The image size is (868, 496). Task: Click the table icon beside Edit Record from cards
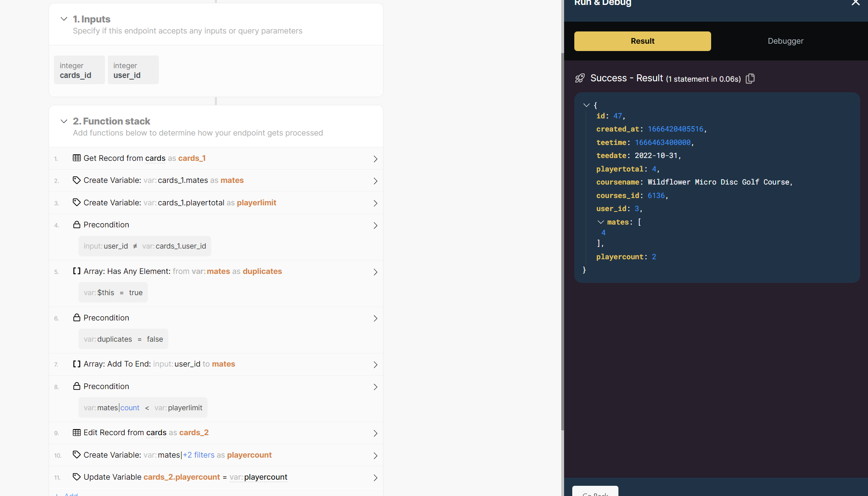76,432
